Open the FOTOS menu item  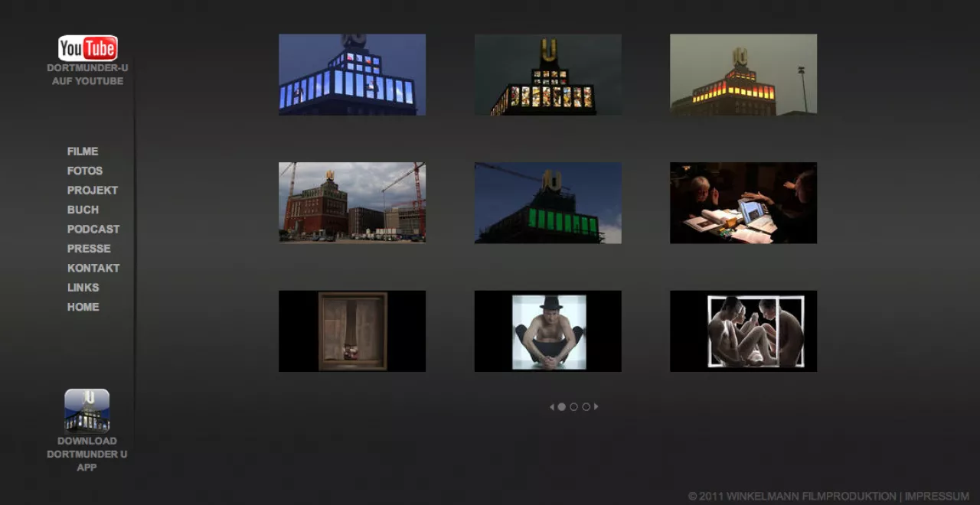[x=85, y=171]
